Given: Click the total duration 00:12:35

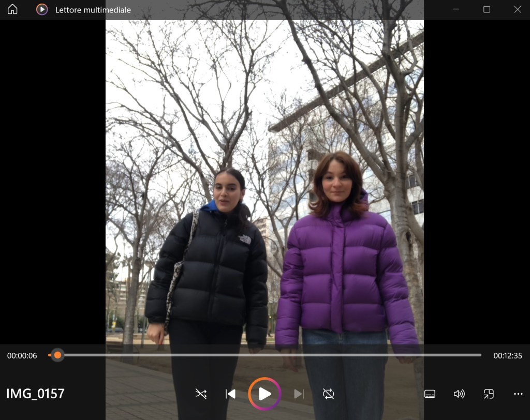Looking at the screenshot, I should (507, 356).
